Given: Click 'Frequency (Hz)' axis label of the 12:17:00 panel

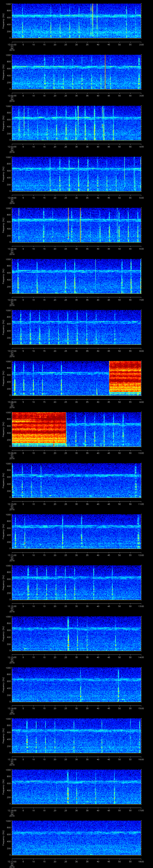Looking at the screenshot, I should [x=3, y=838].
